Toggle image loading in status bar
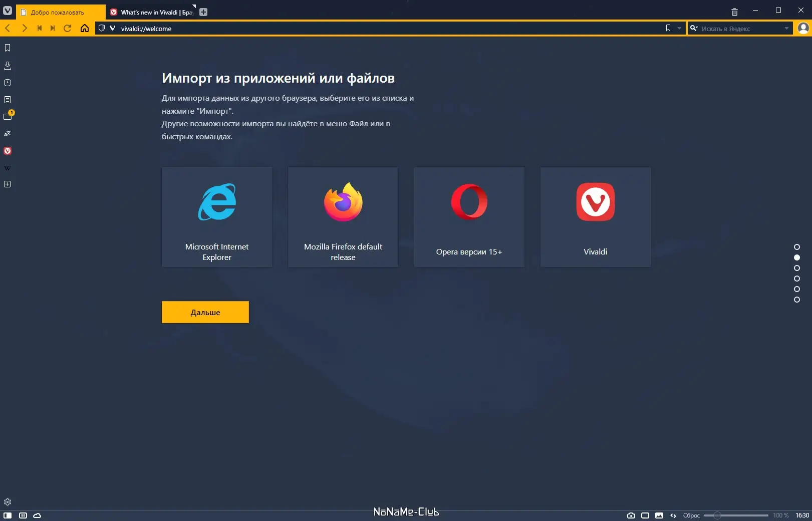812x521 pixels. [659, 515]
